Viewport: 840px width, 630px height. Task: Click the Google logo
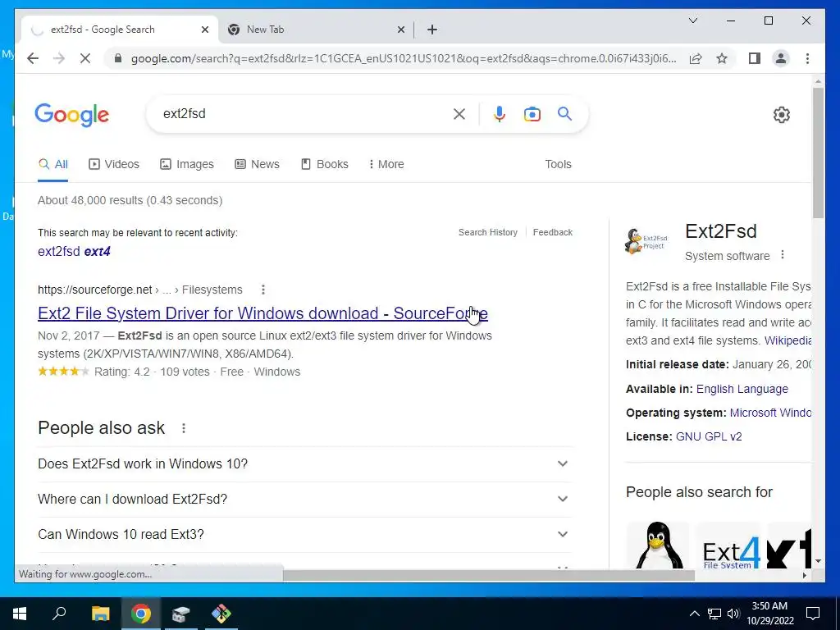(72, 115)
